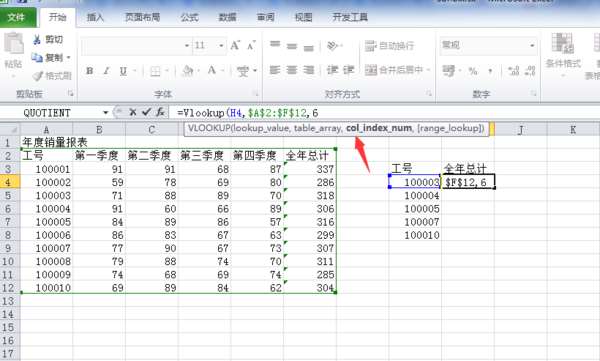This screenshot has height=361, width=600.
Task: Toggle Bold formatting
Action: pos(90,71)
